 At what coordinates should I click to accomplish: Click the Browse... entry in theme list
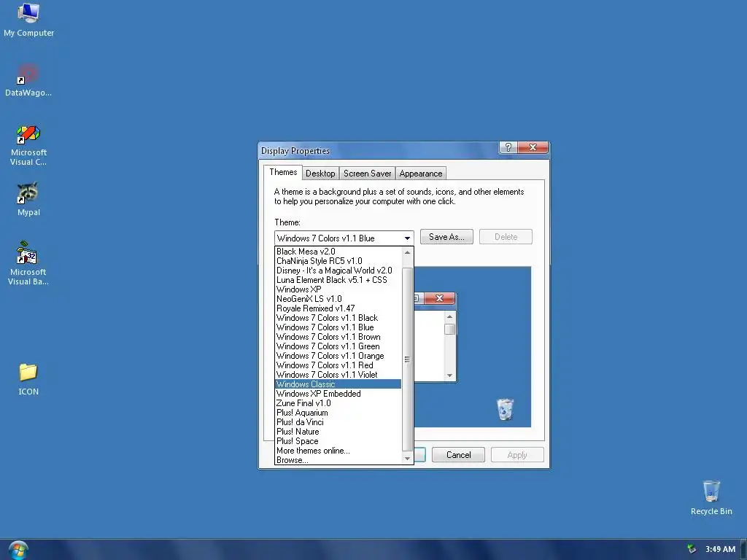point(338,460)
